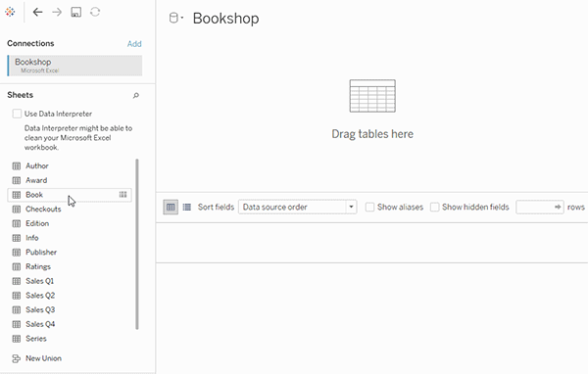Click the view data grid icon on Book row
Viewport: 588px width, 374px height.
pyautogui.click(x=123, y=195)
